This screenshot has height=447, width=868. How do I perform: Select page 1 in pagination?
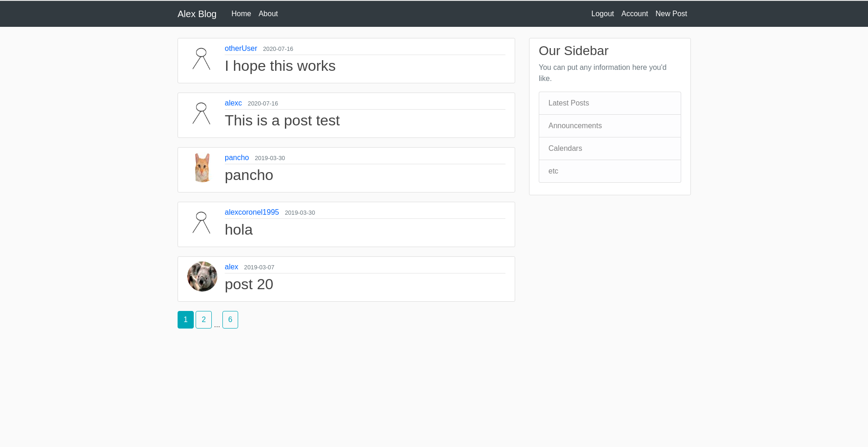pos(185,320)
